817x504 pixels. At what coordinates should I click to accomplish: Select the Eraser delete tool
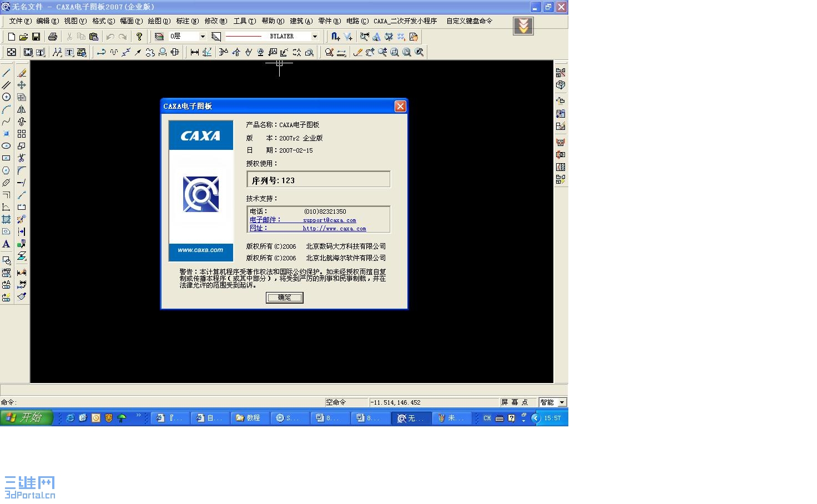click(22, 73)
